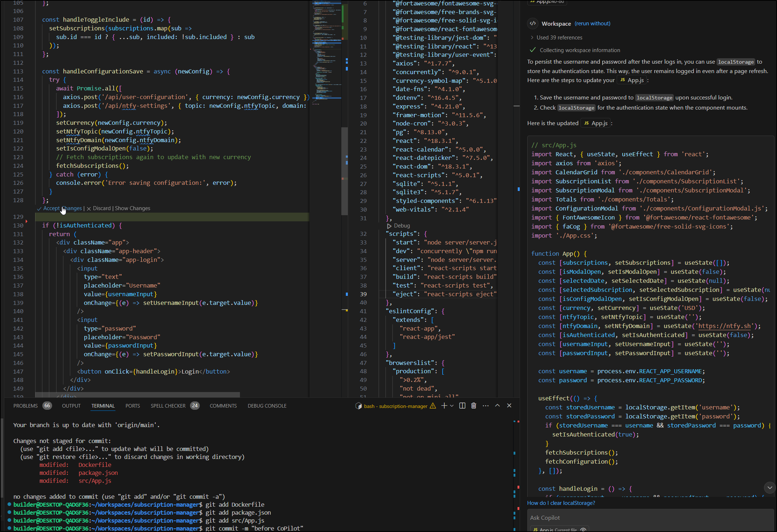Open the PROBLEMS panel tab
This screenshot has width=777, height=532.
click(x=25, y=406)
